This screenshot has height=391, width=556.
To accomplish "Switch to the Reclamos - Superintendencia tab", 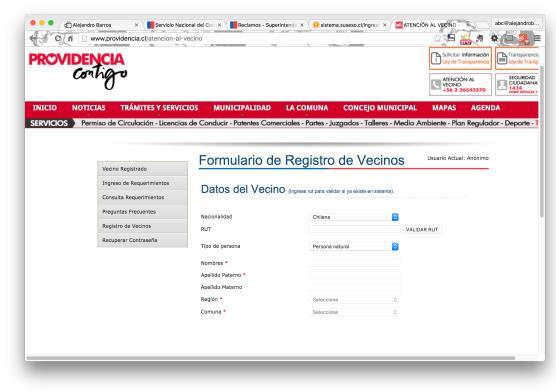I will tap(266, 25).
